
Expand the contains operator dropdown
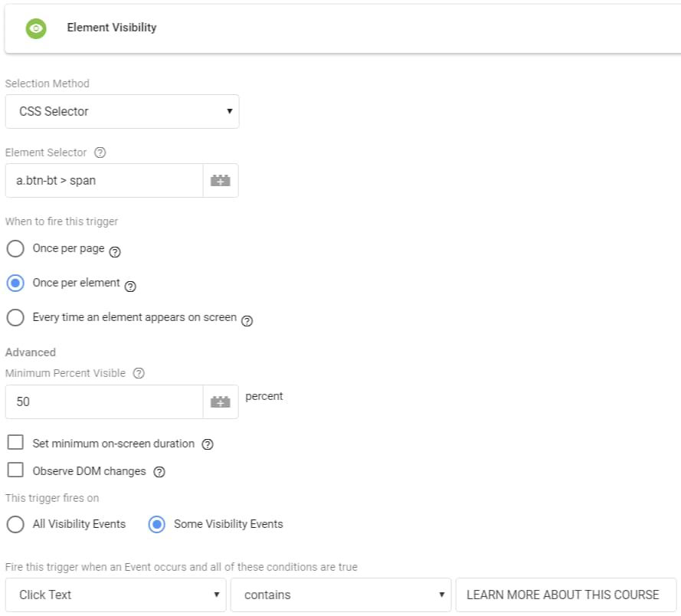click(x=341, y=595)
